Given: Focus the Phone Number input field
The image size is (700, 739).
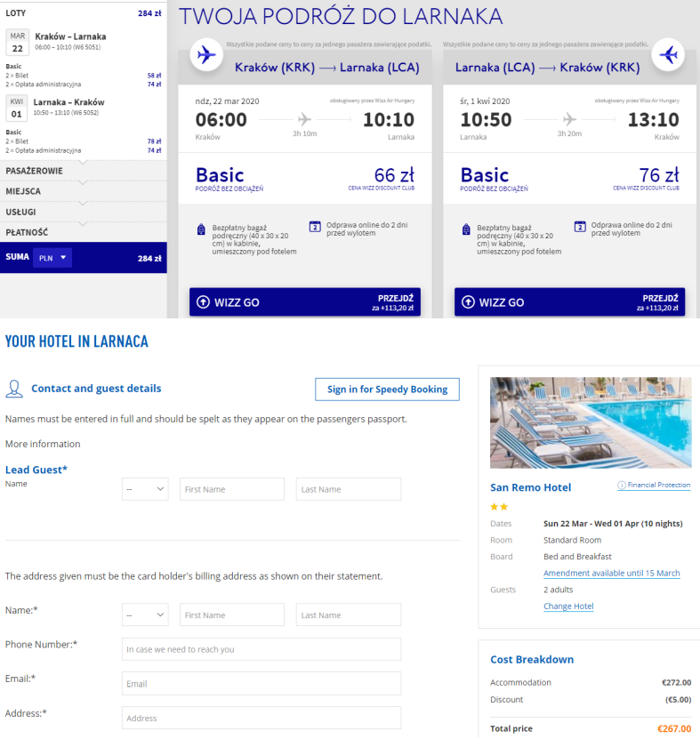Looking at the screenshot, I should coord(261,649).
